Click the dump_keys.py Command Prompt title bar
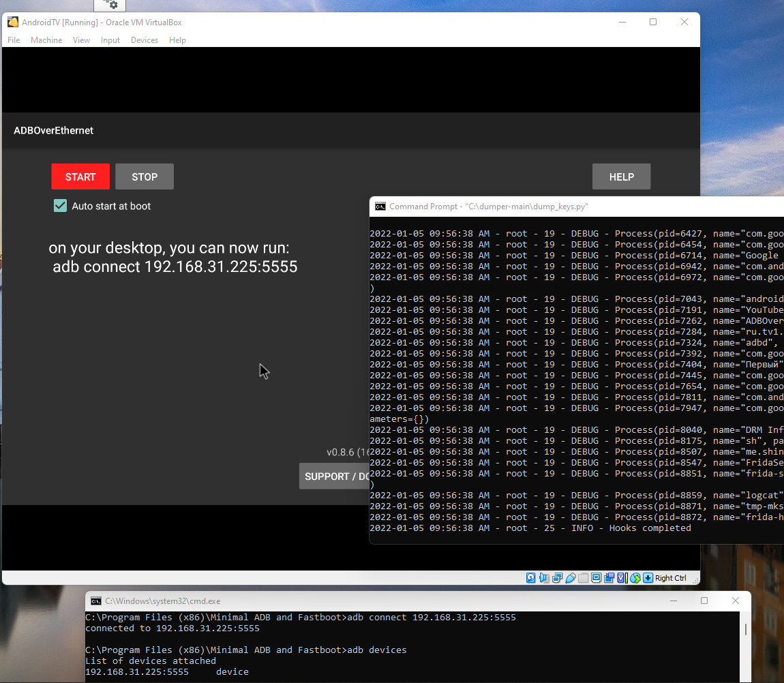784x683 pixels. (x=577, y=207)
